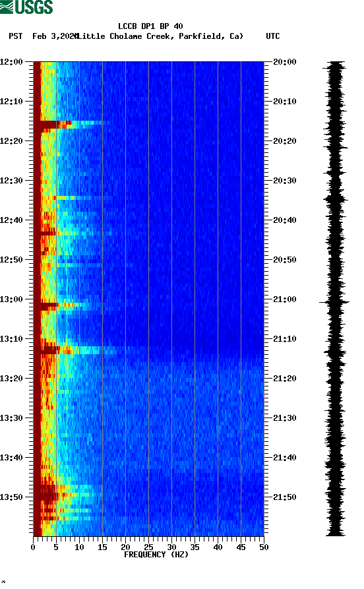Viewport: 364px width, 589px height.
Task: Click the 5 Hz frequency tick label
Action: click(56, 547)
